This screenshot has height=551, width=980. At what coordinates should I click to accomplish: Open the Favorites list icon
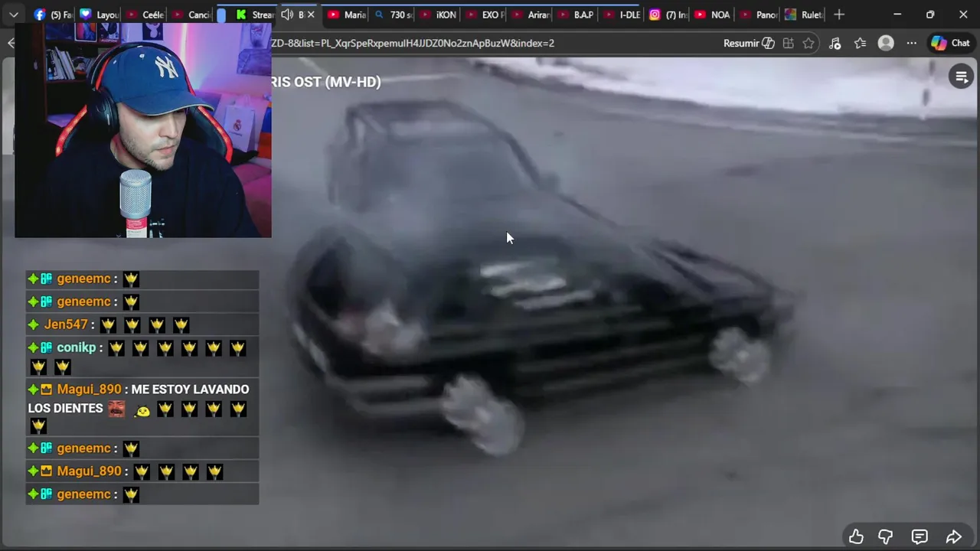pyautogui.click(x=861, y=43)
